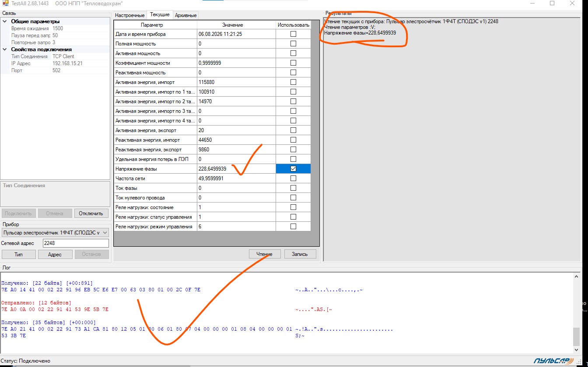This screenshot has width=588, height=367.
Task: Minimize the TestAll window
Action: click(x=532, y=3)
